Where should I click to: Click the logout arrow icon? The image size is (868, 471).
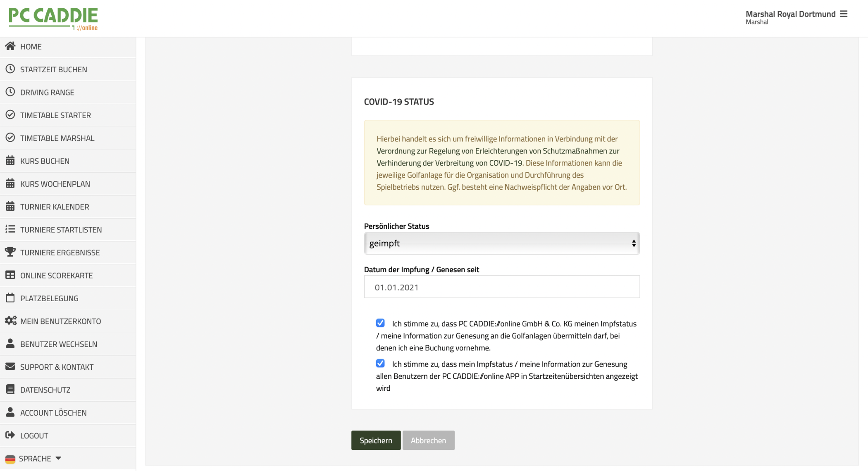(10, 435)
